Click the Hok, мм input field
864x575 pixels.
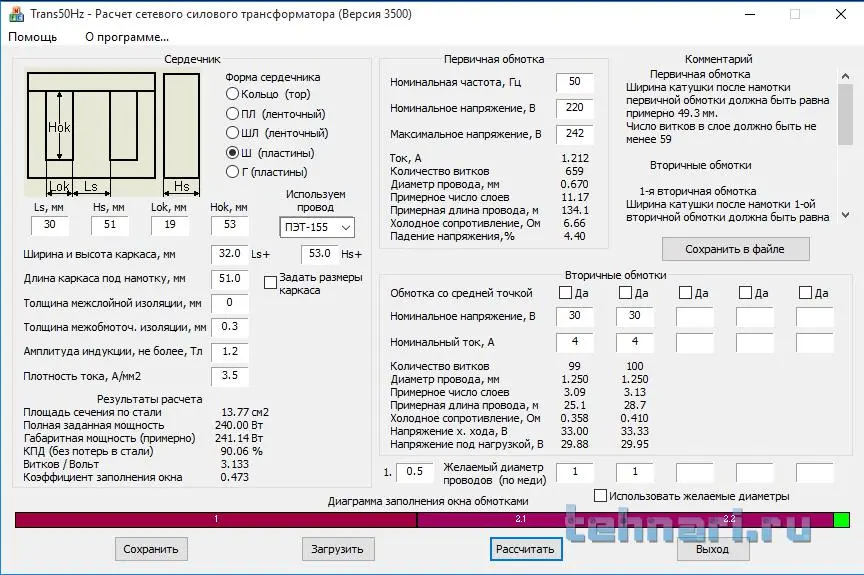pos(230,225)
